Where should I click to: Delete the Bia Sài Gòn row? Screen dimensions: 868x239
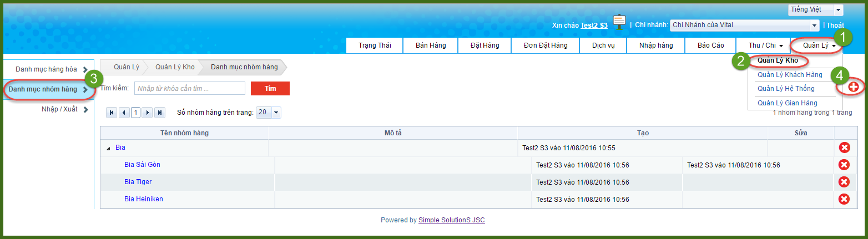(x=844, y=165)
